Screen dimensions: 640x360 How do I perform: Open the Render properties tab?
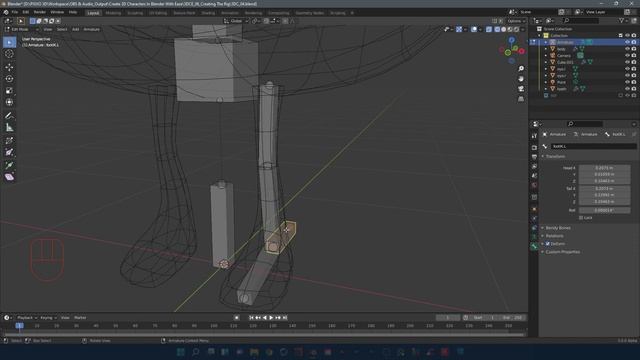coord(534,147)
